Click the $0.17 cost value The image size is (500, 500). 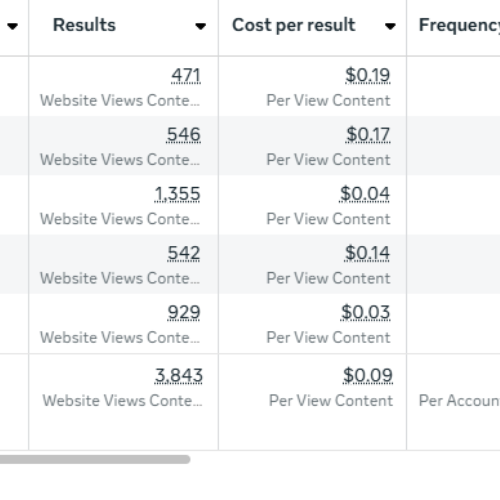(368, 135)
